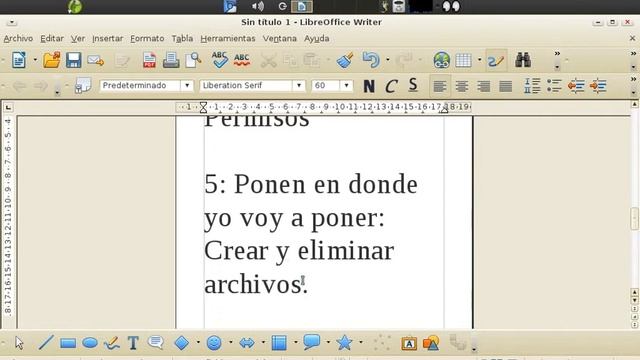Select the Rectangle drawing tool
This screenshot has width=640, height=360.
point(68,343)
